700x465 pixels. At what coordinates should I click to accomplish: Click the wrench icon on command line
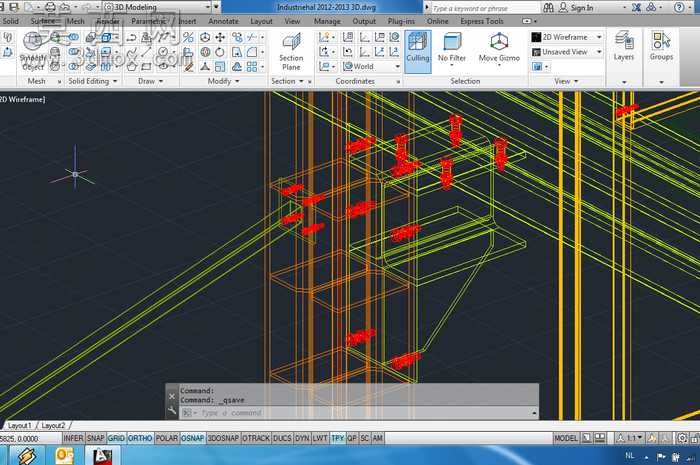click(x=172, y=411)
